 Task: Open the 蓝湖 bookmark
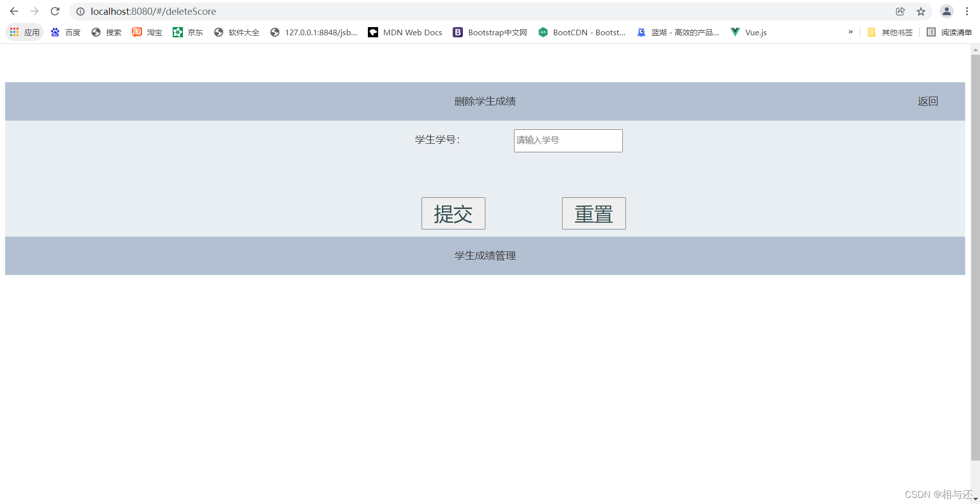pyautogui.click(x=678, y=32)
